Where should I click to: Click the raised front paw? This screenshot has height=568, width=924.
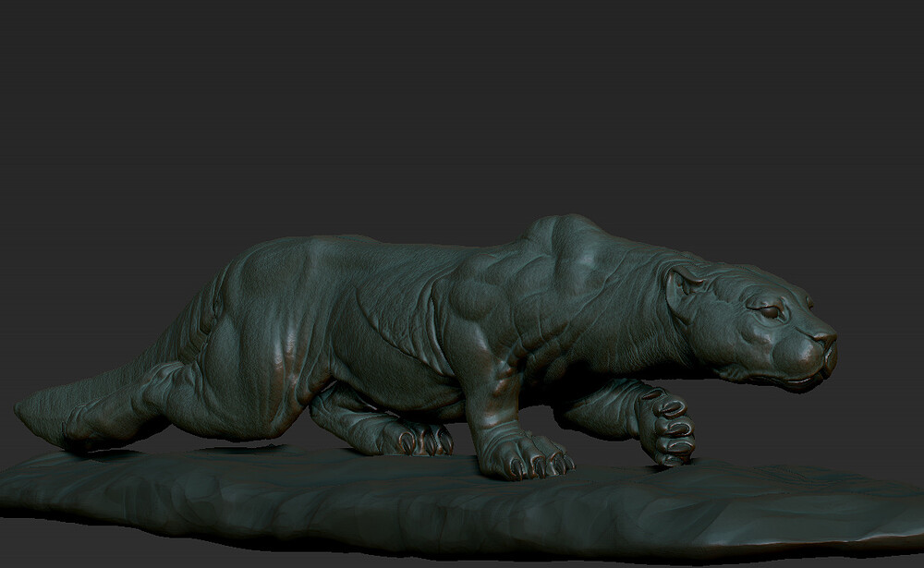664,426
